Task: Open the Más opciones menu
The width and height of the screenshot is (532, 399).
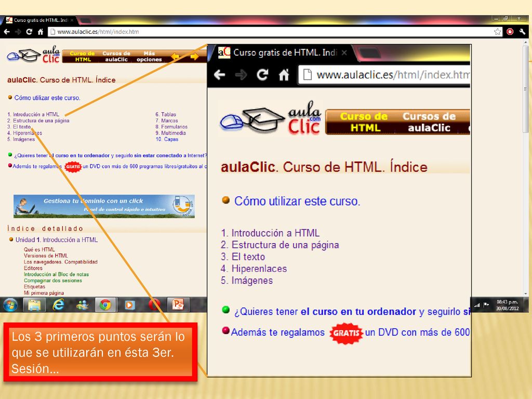Action: pyautogui.click(x=149, y=56)
